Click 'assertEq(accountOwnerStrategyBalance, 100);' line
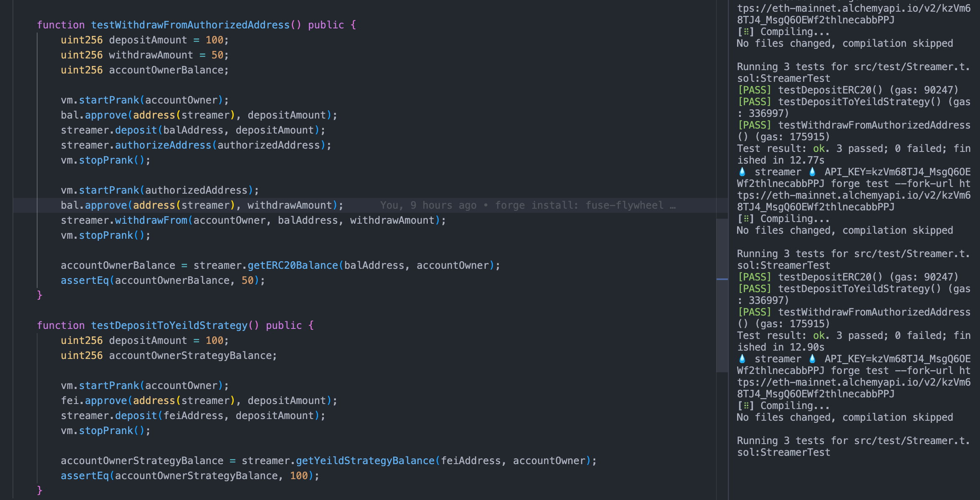 (x=190, y=476)
